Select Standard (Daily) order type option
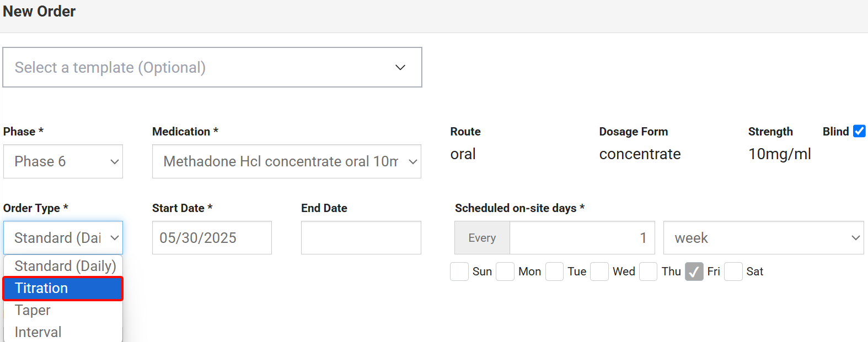Screen dimensions: 868x342 (63, 266)
